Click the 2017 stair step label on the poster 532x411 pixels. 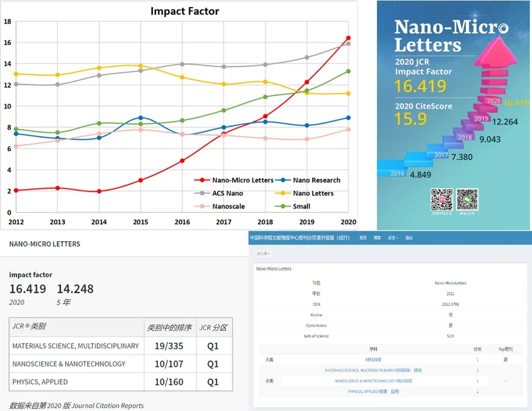tap(441, 155)
